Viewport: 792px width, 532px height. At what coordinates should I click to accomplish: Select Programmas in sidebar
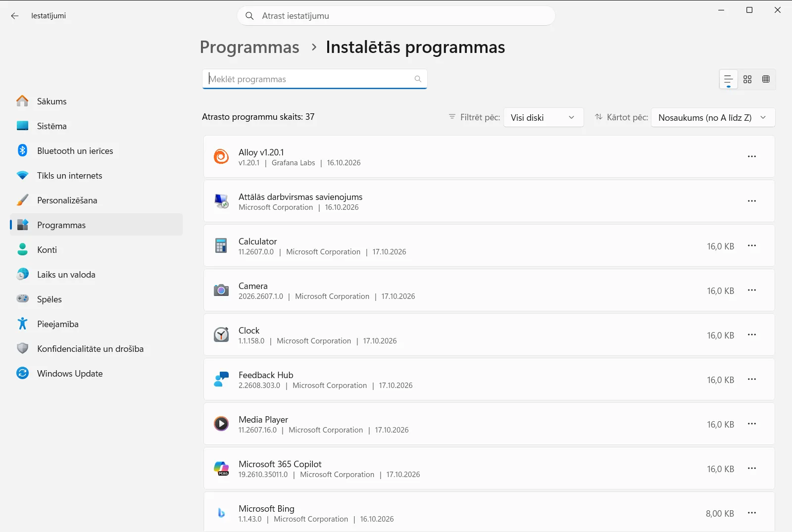click(96, 225)
